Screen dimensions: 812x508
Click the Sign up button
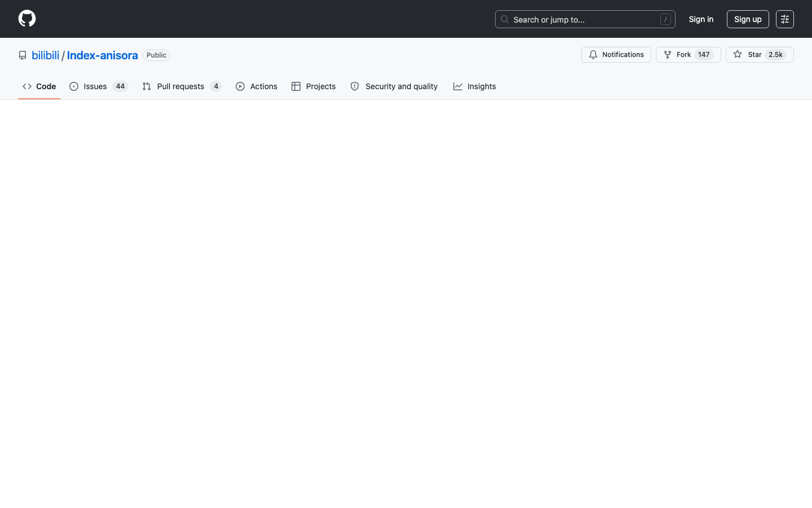tap(748, 19)
